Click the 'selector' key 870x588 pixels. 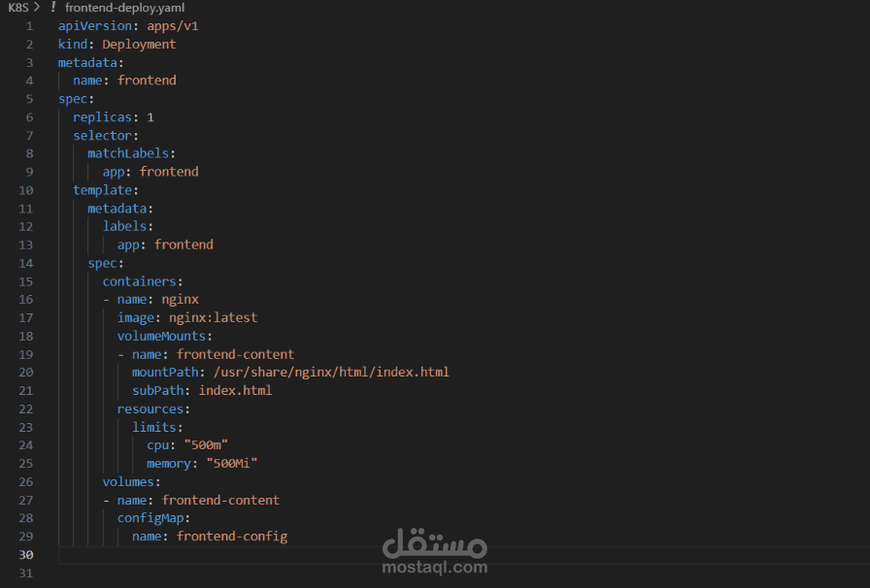(102, 136)
